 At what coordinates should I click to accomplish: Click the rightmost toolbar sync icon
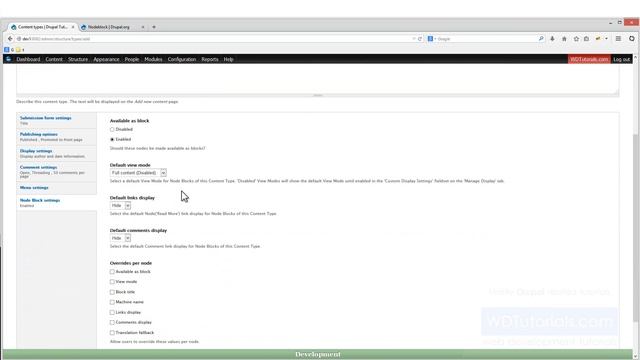click(631, 39)
